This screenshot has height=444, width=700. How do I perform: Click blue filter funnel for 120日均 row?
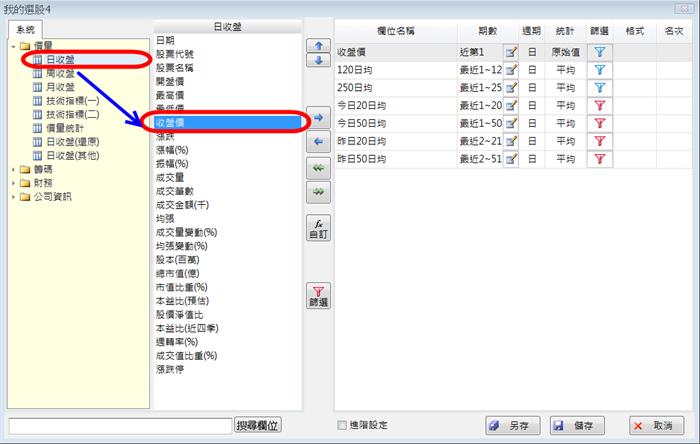600,70
